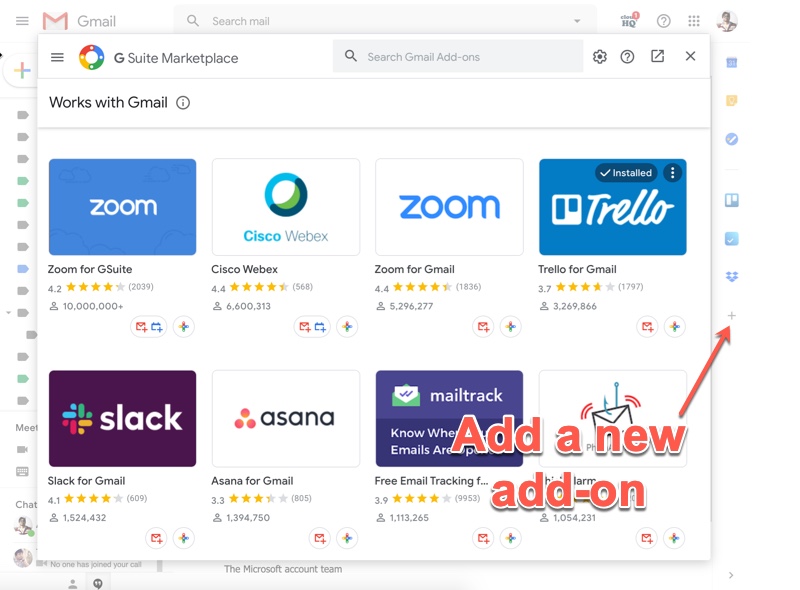The width and height of the screenshot is (800, 590).
Task: Click Gmail icon under Zoom for Gmail
Action: pos(483,327)
